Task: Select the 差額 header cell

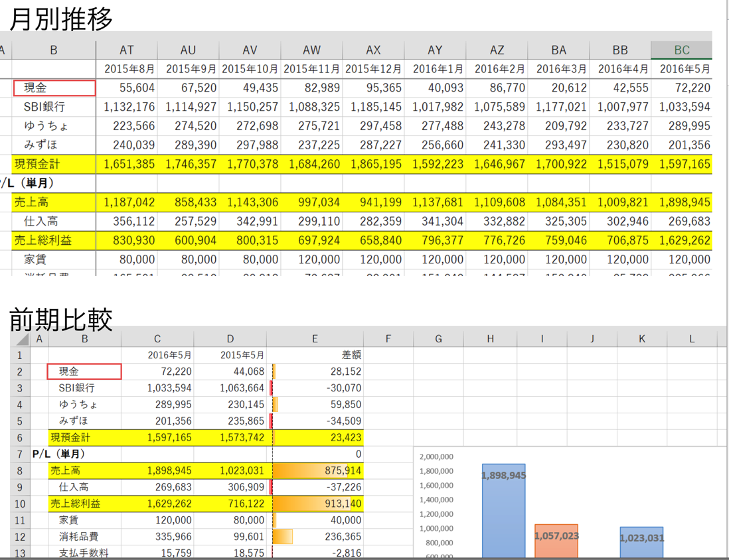Action: click(315, 355)
